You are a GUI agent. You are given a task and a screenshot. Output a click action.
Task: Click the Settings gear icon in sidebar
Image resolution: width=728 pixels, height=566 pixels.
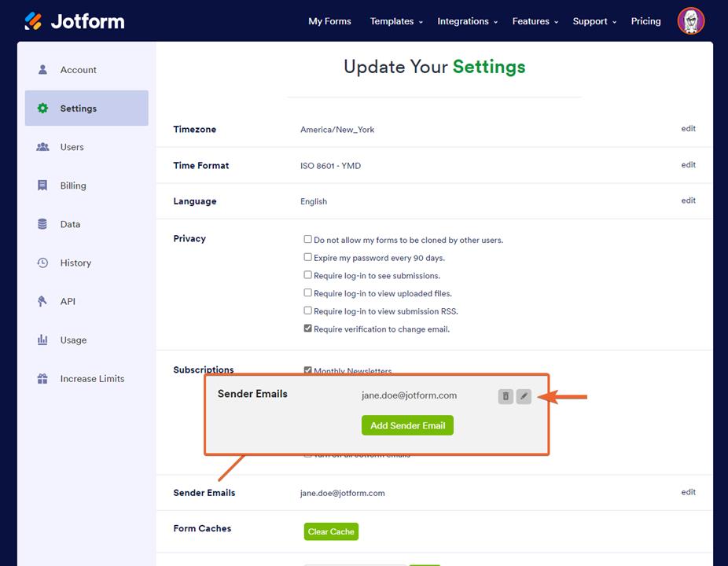click(x=42, y=108)
